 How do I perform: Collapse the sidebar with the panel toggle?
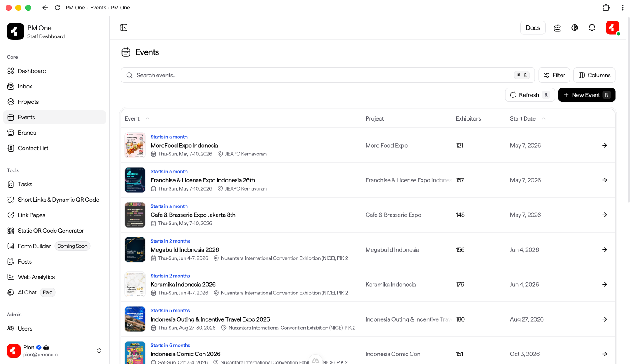click(124, 27)
